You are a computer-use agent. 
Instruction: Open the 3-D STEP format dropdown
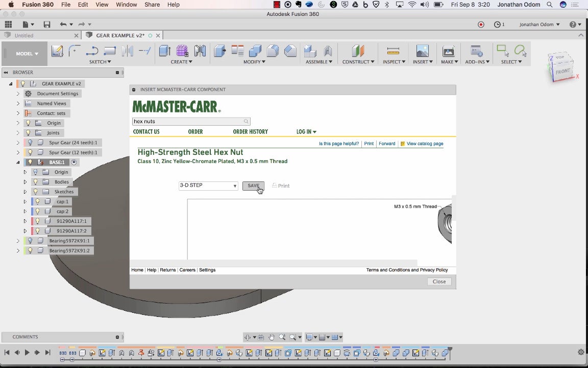208,186
